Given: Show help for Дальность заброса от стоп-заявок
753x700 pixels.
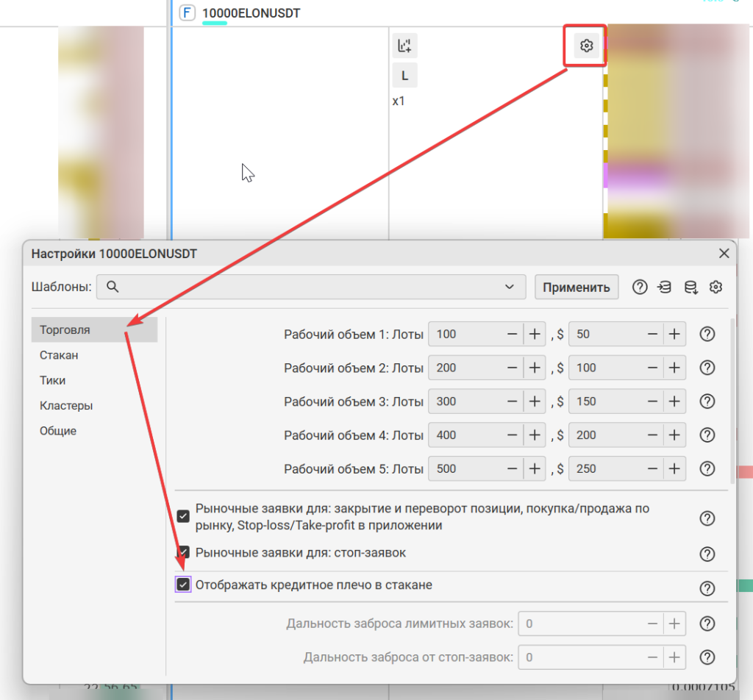Looking at the screenshot, I should coord(707,657).
